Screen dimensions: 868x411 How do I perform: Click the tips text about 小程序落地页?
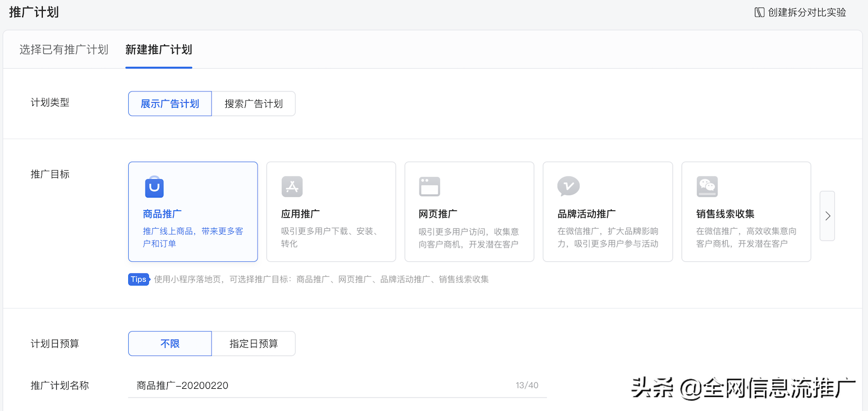pos(321,280)
